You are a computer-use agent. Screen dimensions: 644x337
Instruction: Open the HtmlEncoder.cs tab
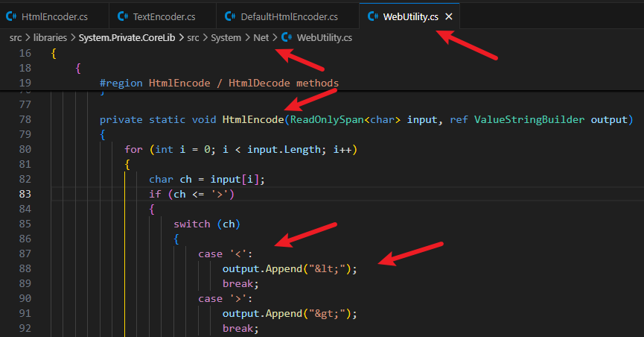tap(54, 16)
